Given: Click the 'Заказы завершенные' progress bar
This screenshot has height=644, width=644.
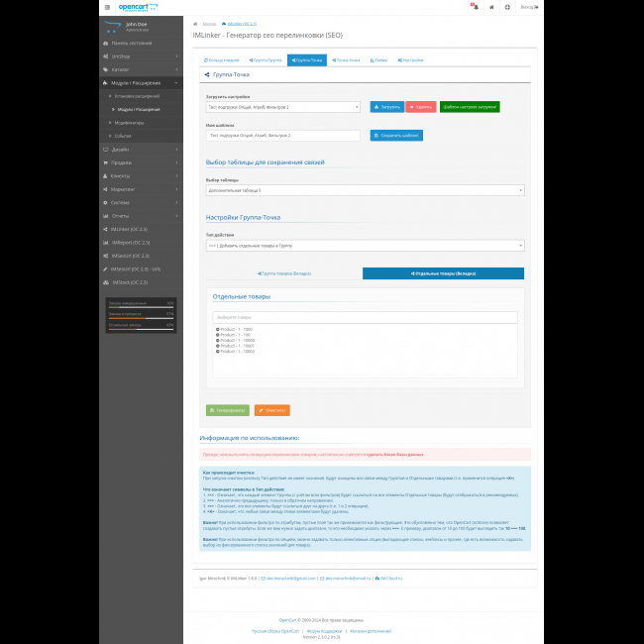Looking at the screenshot, I should 141,306.
